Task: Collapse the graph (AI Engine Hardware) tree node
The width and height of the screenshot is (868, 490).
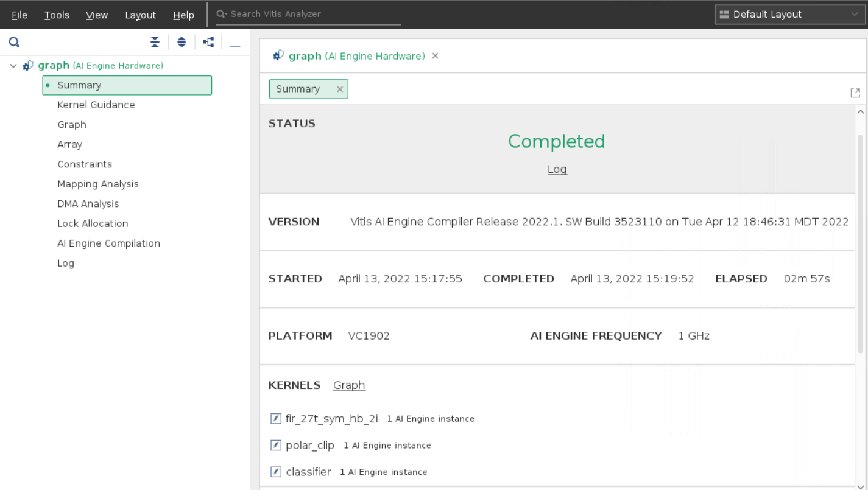Action: point(13,65)
